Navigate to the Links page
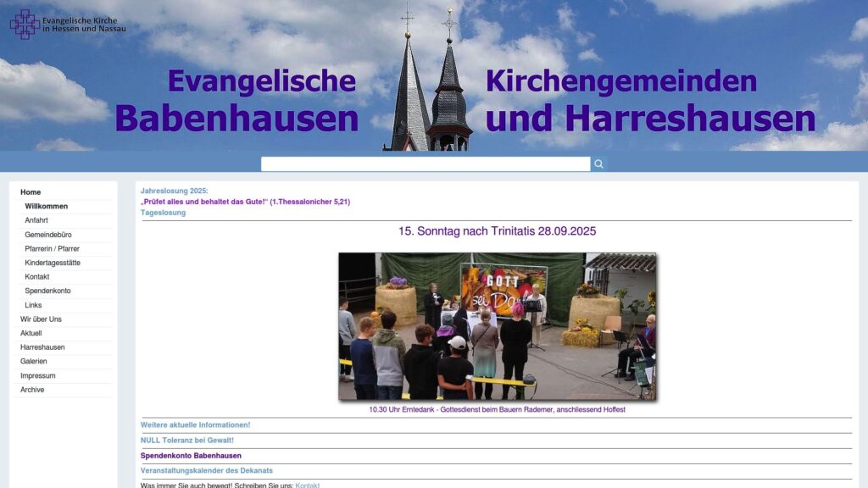The image size is (868, 488). tap(33, 305)
